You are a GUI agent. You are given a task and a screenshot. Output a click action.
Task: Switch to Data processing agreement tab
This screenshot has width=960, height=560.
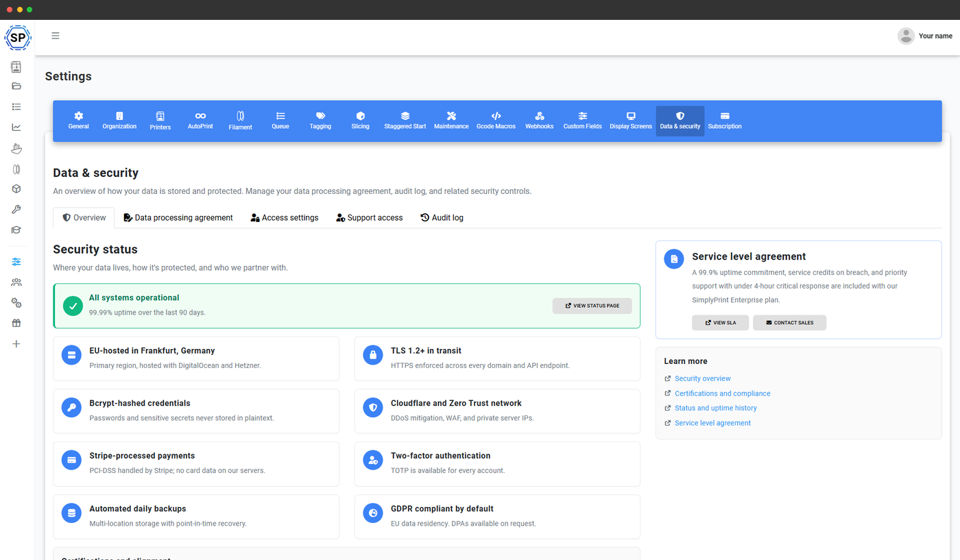(178, 217)
